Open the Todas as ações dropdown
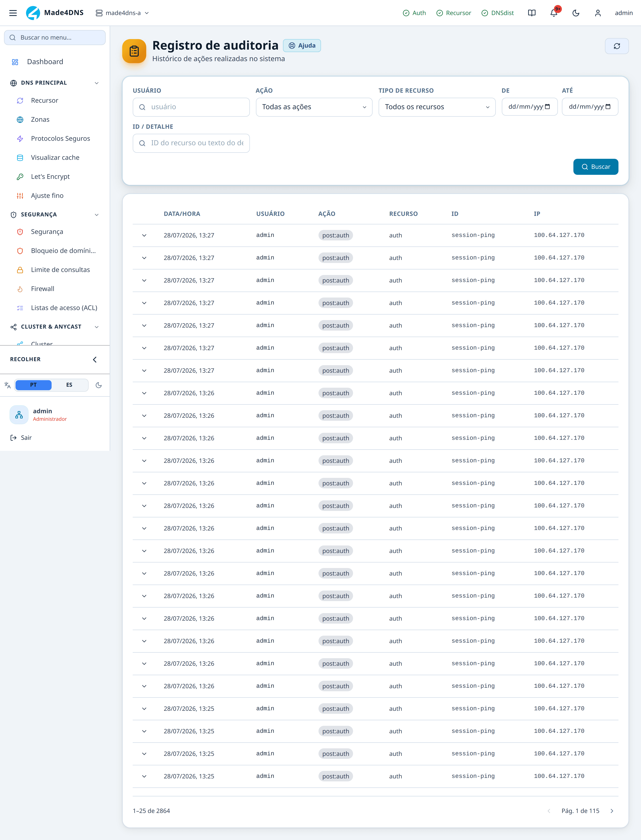The height and width of the screenshot is (840, 641). tap(314, 107)
